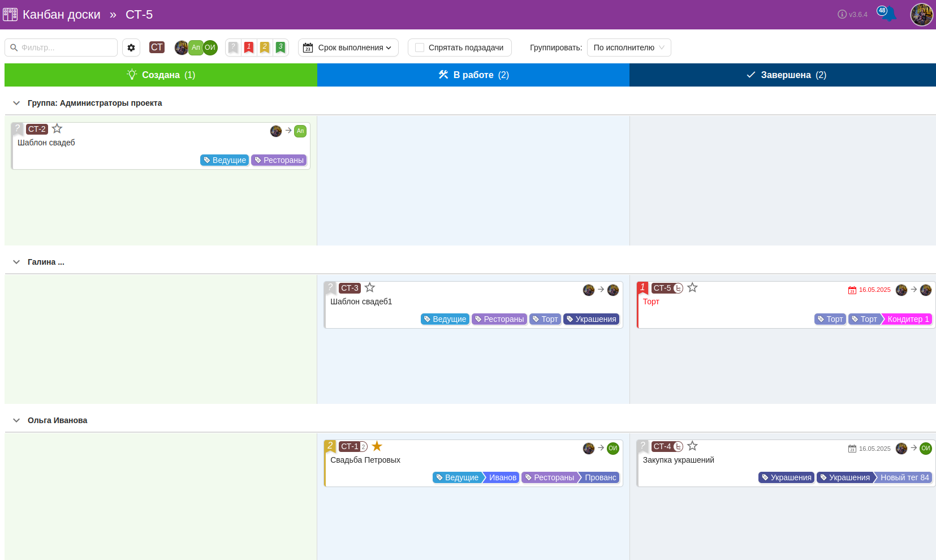Collapse the 'Ольга Иванова' group
936x560 pixels.
16,420
